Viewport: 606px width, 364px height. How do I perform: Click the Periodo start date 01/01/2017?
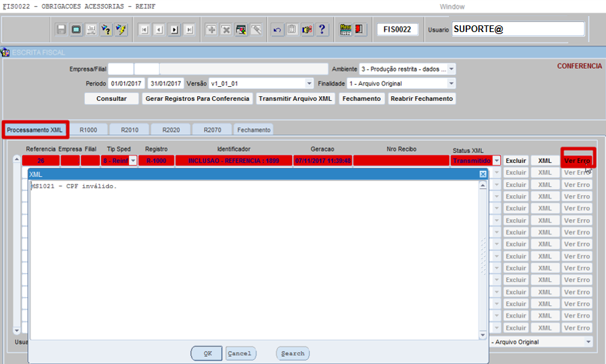tap(126, 83)
